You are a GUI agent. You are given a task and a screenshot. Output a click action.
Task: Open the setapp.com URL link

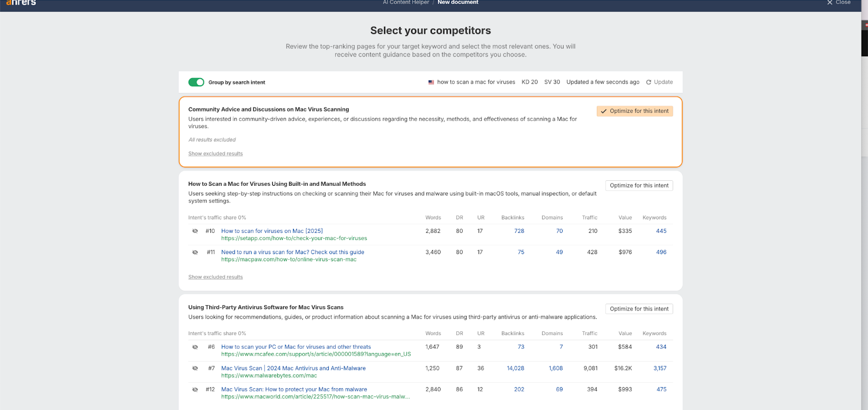coord(294,238)
